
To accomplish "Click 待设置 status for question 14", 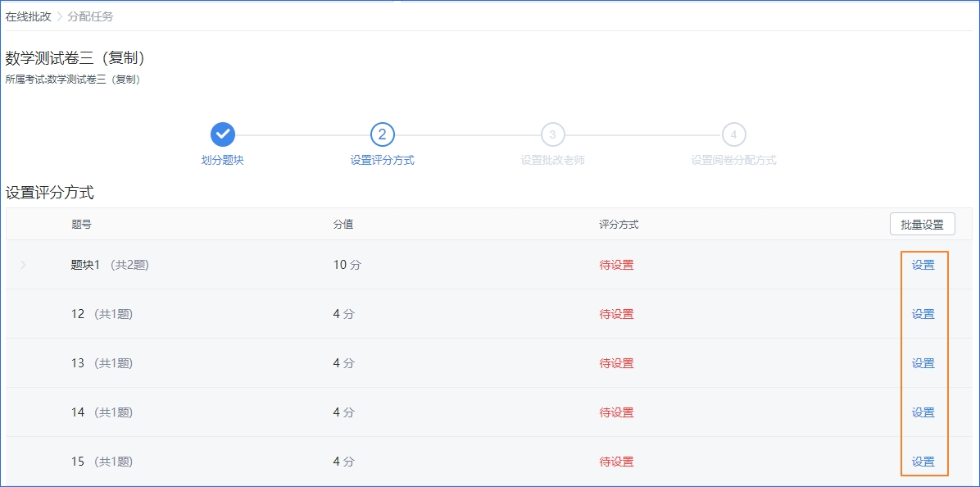I will click(x=616, y=412).
